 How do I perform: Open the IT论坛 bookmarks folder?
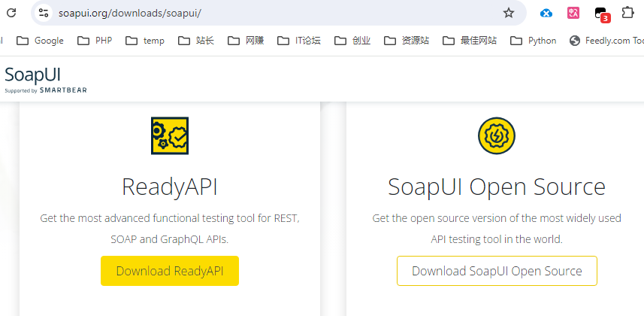point(299,41)
